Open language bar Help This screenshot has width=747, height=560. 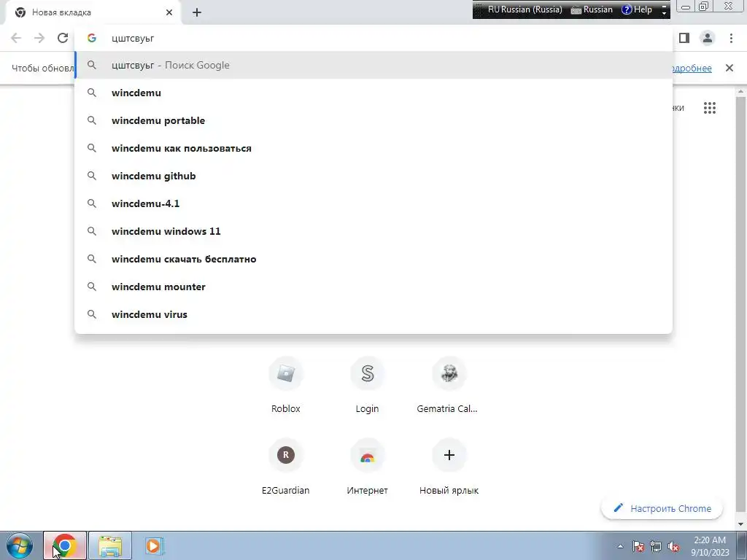(x=637, y=9)
